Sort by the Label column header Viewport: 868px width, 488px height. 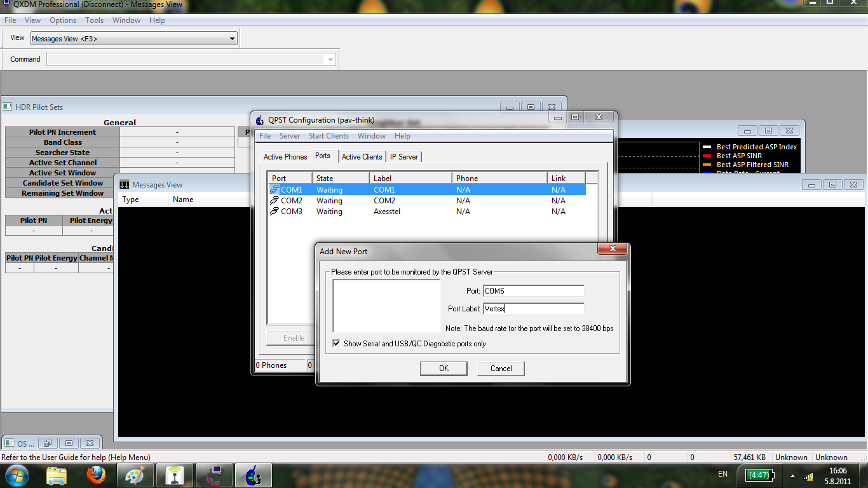[x=410, y=179]
